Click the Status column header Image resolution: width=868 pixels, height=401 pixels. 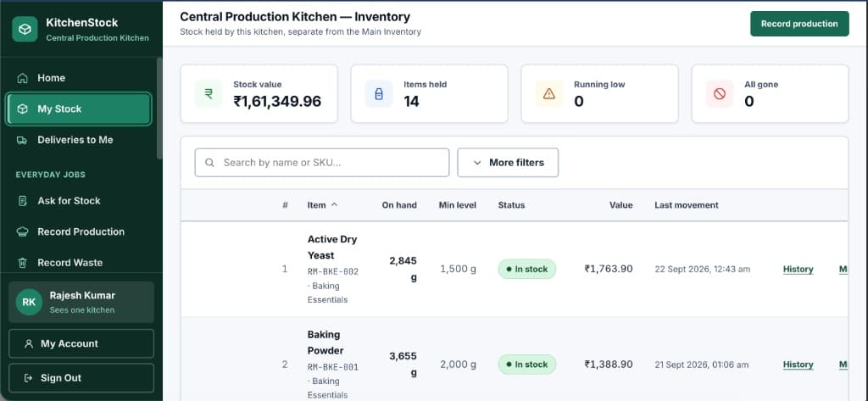tap(511, 205)
